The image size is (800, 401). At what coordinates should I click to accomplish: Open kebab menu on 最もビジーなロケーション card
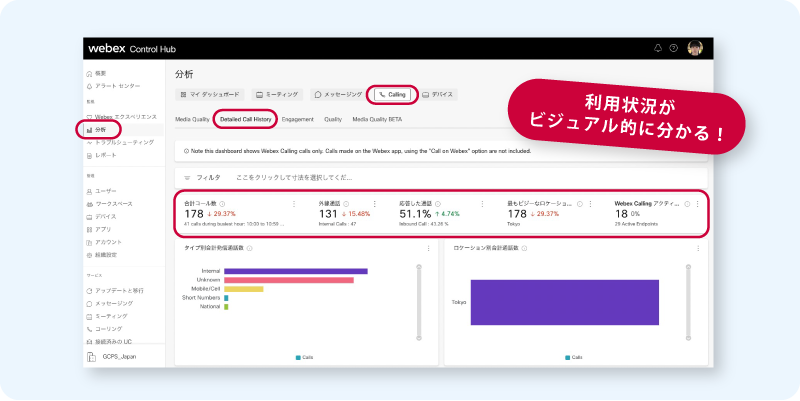pyautogui.click(x=590, y=204)
